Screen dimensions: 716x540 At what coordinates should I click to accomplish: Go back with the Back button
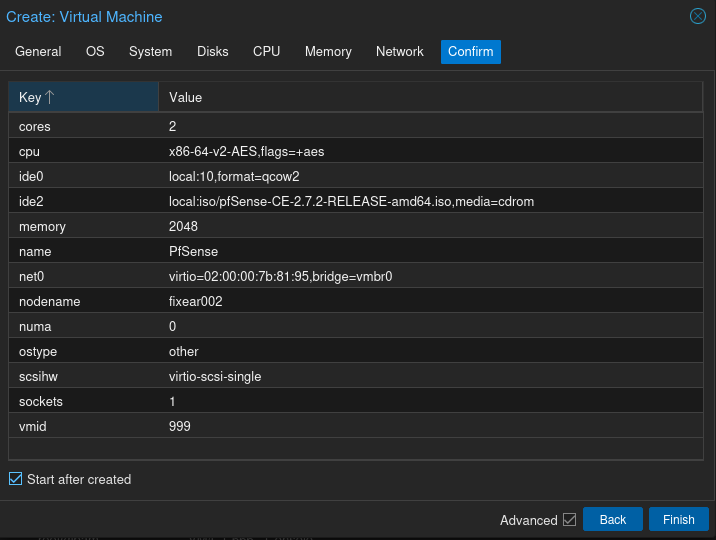[x=612, y=520]
